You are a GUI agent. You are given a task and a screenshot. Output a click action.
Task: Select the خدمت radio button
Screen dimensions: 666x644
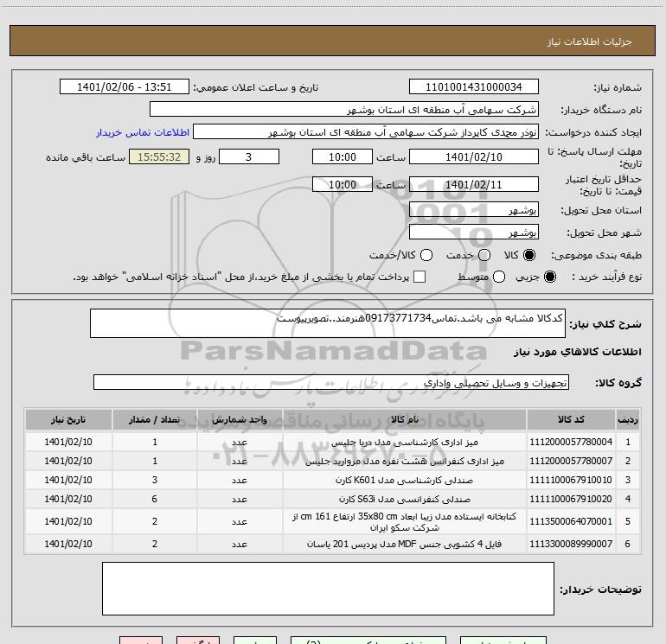(484, 255)
